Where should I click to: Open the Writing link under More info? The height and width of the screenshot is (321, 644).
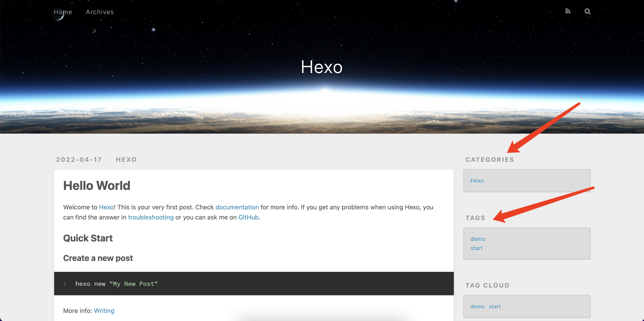point(104,310)
